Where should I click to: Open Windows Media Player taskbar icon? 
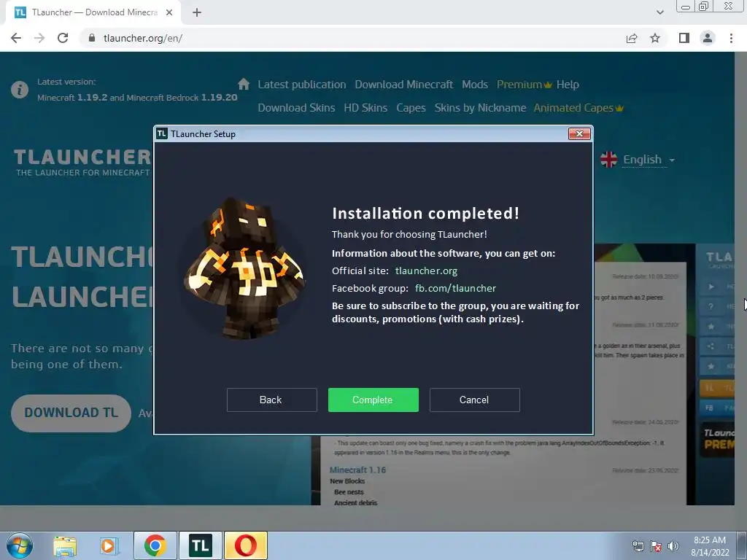(109, 545)
